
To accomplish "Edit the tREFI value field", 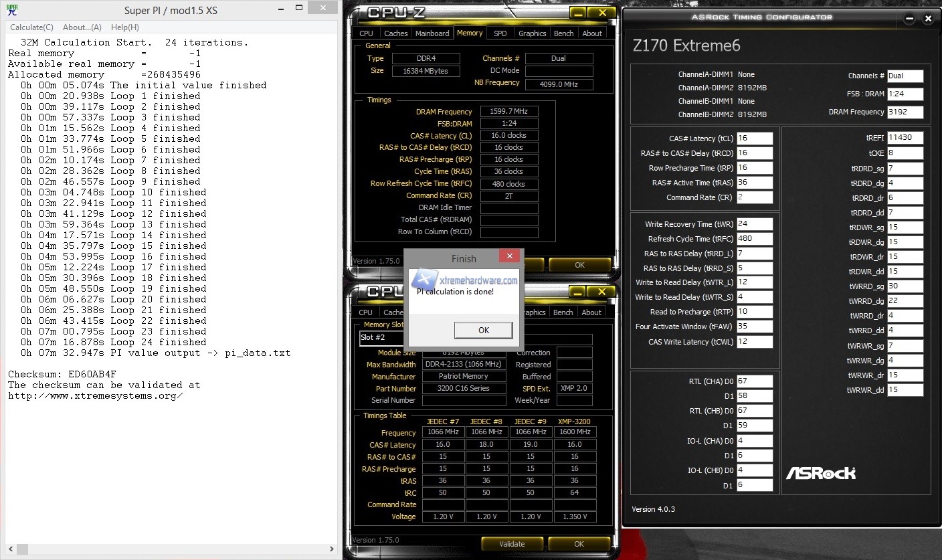I will (905, 137).
